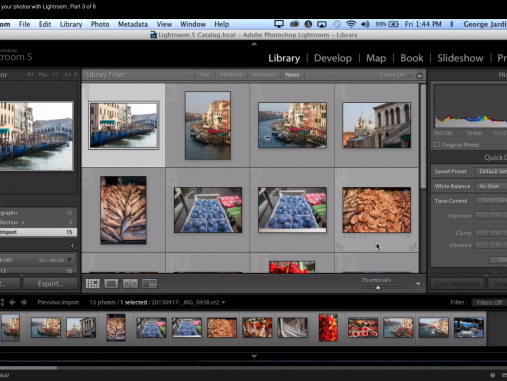
Task: Open the filmstrip Filters Off dropdown
Action: (x=490, y=302)
